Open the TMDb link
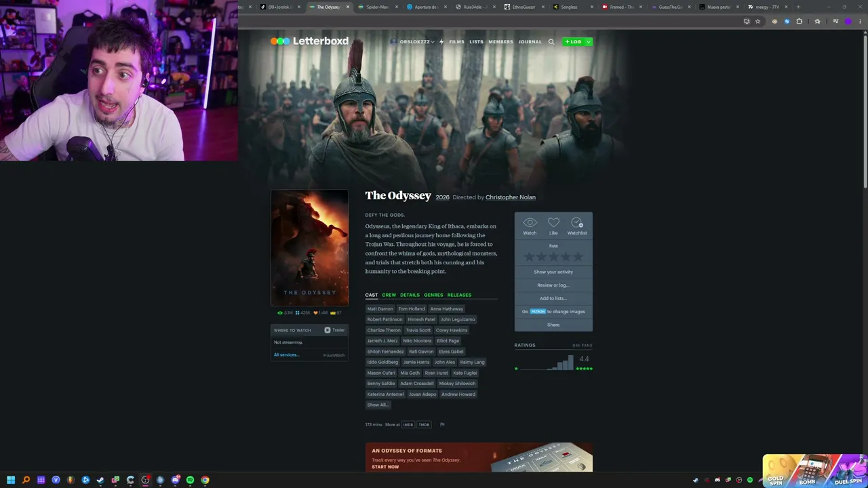 [424, 425]
